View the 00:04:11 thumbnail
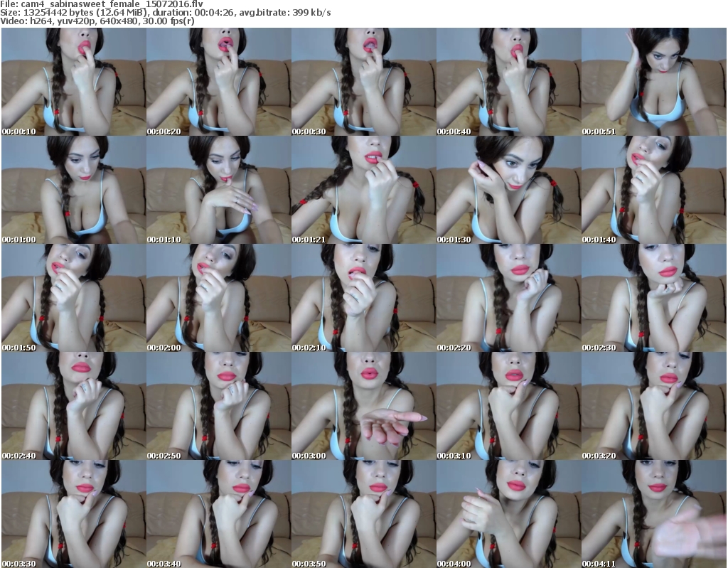728x568 pixels. 654,514
